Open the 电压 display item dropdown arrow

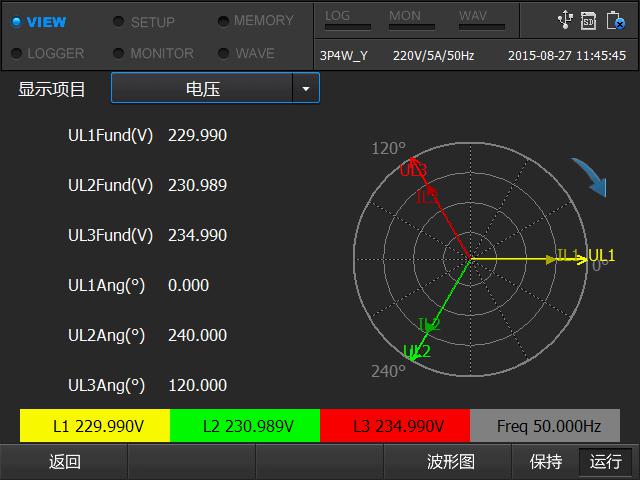[306, 88]
